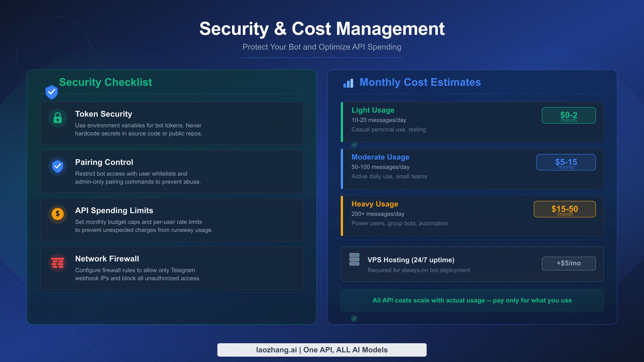Image resolution: width=644 pixels, height=362 pixels.
Task: Open the laozhang.ai footer link
Action: click(x=322, y=350)
